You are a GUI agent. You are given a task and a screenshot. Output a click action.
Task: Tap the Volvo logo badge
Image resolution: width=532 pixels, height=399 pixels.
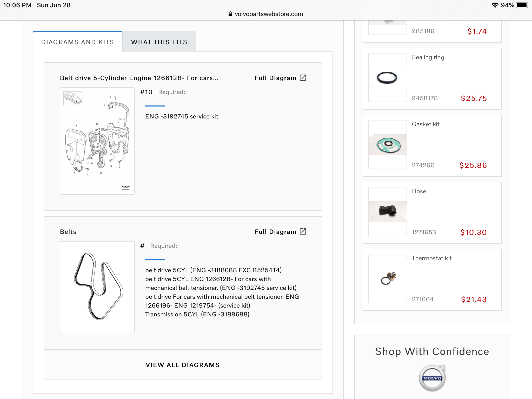(x=432, y=378)
